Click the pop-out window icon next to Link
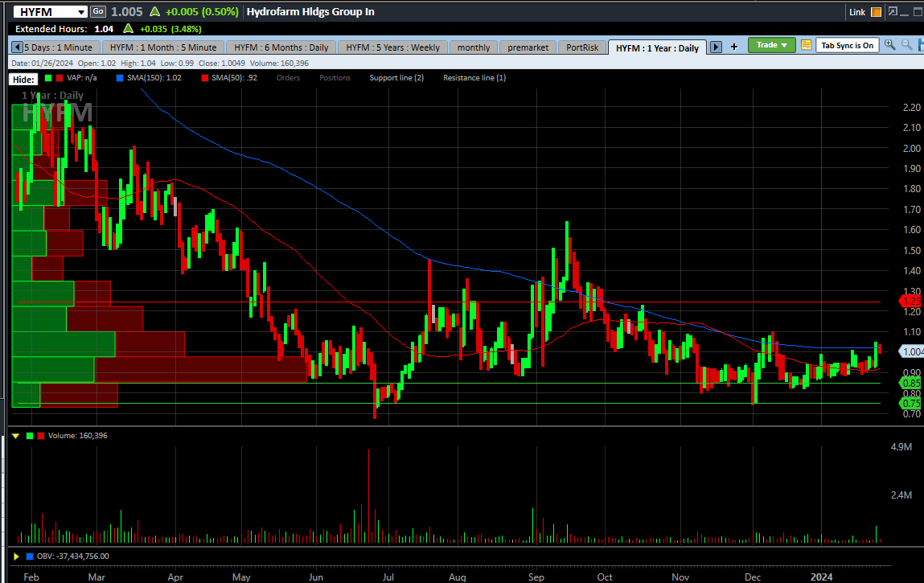Screen dimensions: 924x583 coord(893,11)
